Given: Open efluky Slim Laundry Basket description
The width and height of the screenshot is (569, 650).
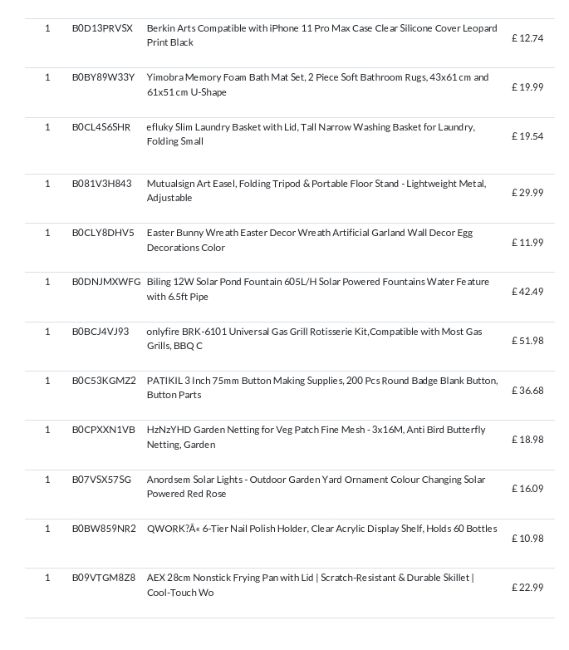Looking at the screenshot, I should pyautogui.click(x=311, y=134).
